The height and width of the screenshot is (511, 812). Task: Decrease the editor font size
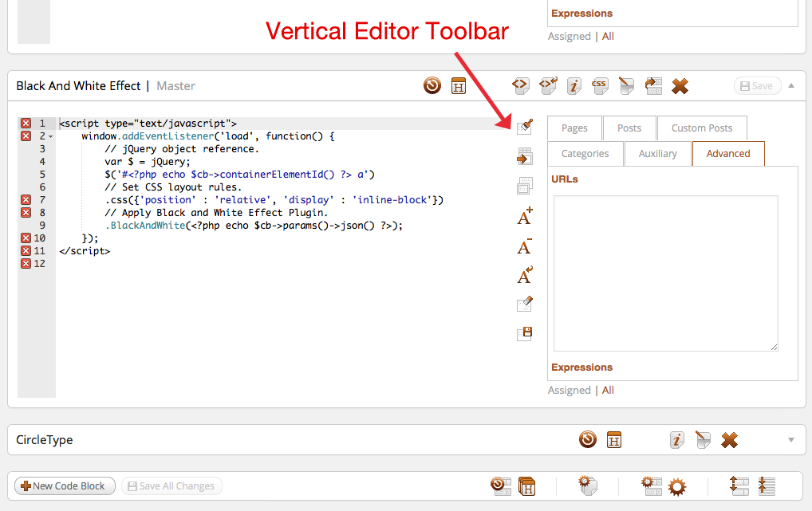(x=524, y=246)
